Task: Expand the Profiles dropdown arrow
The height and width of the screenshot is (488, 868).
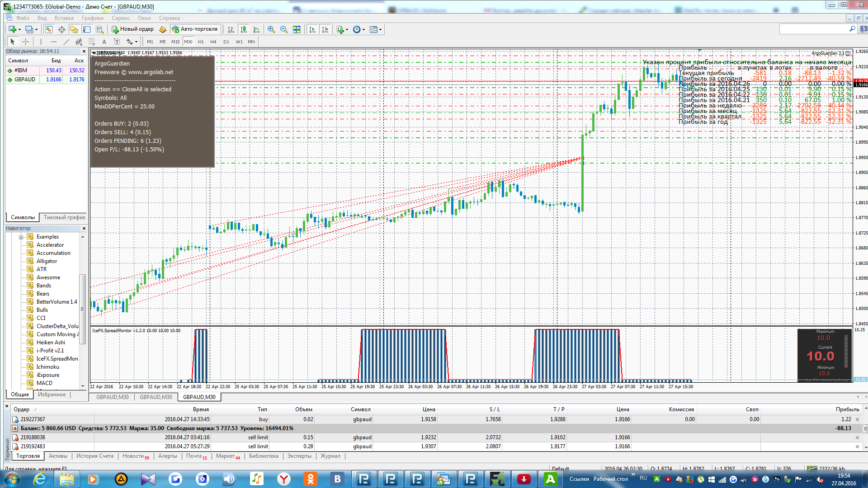Action: point(36,29)
